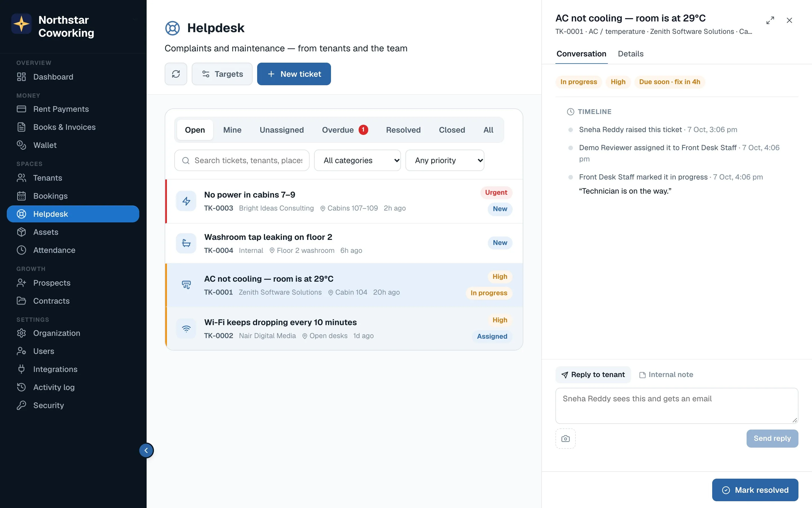Open the Assets page
The image size is (812, 508).
[x=73, y=232]
